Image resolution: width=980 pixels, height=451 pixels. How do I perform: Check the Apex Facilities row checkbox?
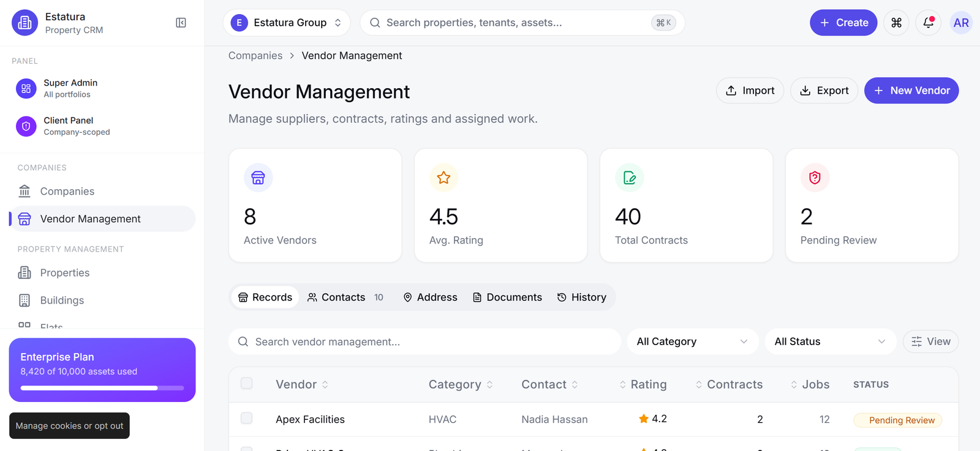[x=247, y=418]
